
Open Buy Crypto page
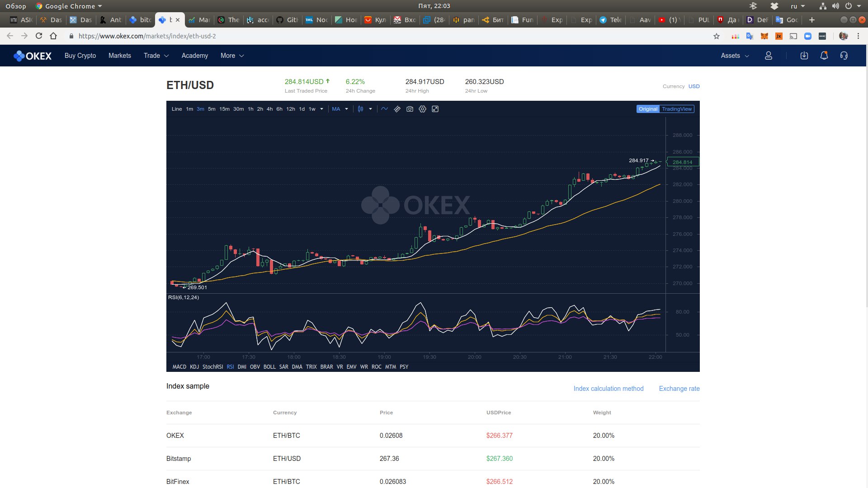click(x=80, y=56)
